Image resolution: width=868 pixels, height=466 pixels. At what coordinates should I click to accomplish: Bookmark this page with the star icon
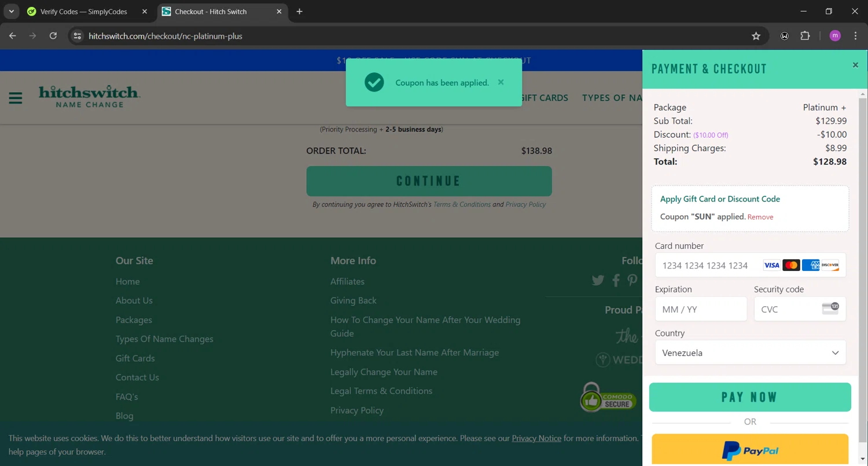pos(756,36)
